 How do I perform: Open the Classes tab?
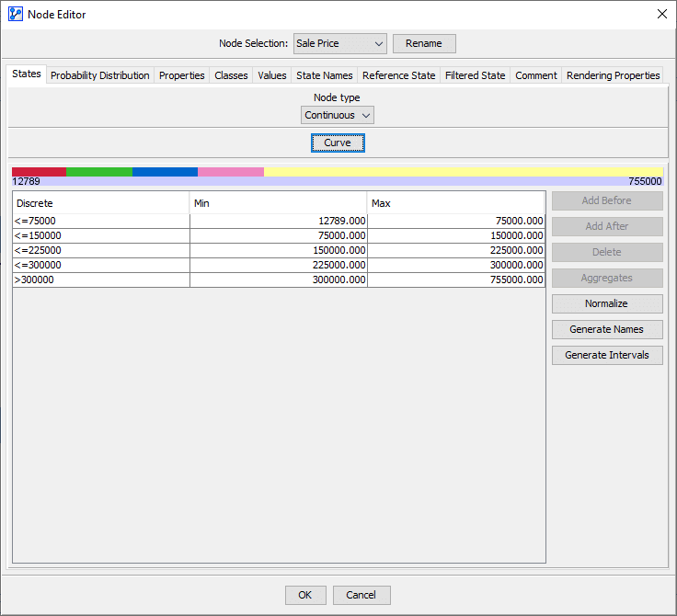231,75
